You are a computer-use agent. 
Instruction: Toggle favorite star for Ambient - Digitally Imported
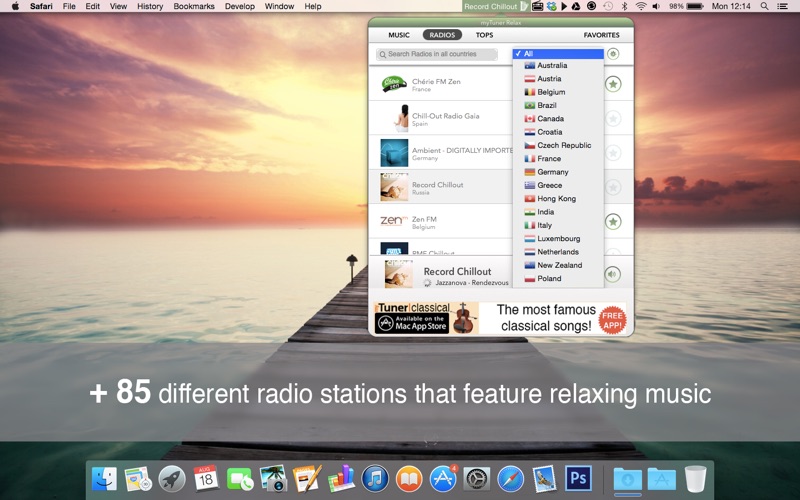(x=613, y=153)
